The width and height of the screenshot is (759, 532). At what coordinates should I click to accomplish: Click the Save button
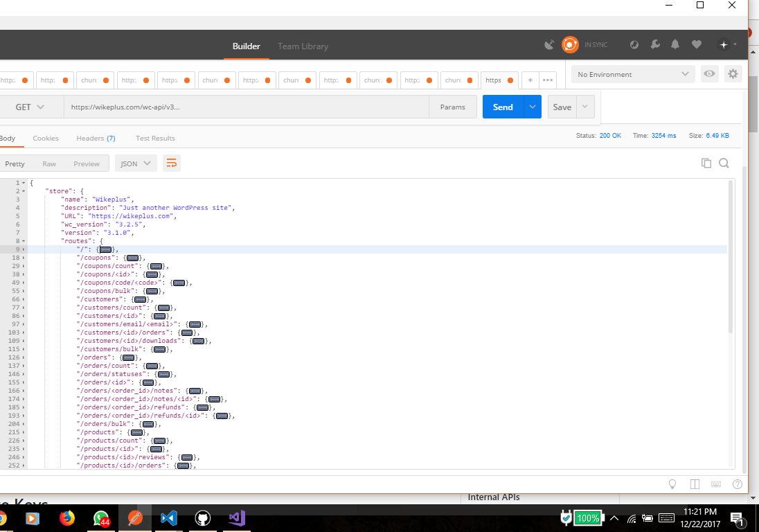point(562,107)
